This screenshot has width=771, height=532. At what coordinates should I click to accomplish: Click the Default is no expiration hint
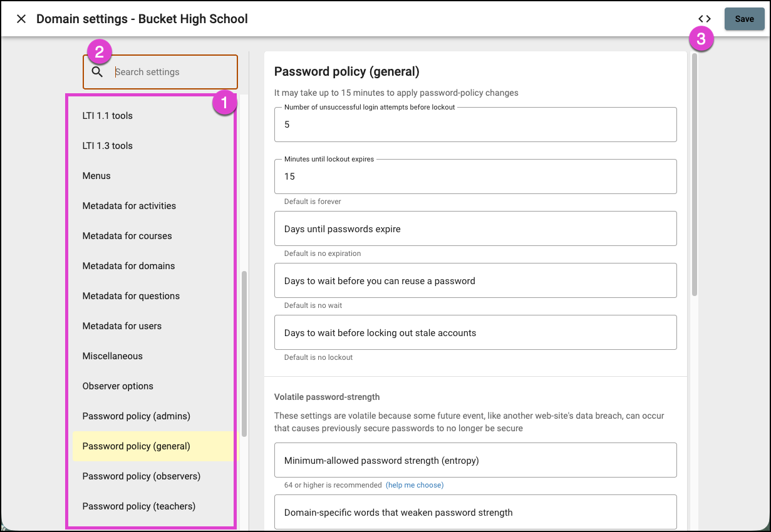tap(323, 253)
